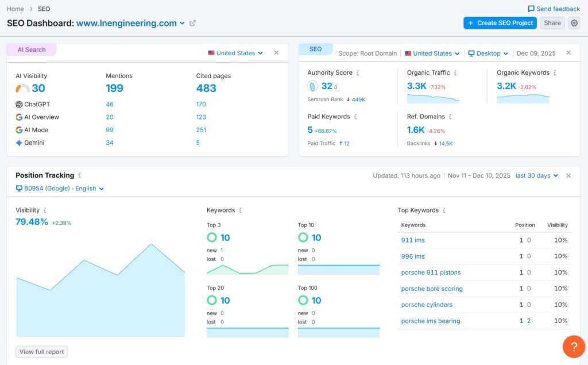Viewport: 588px width, 365px height.
Task: Click the Organic Traffic info icon
Action: [x=455, y=73]
